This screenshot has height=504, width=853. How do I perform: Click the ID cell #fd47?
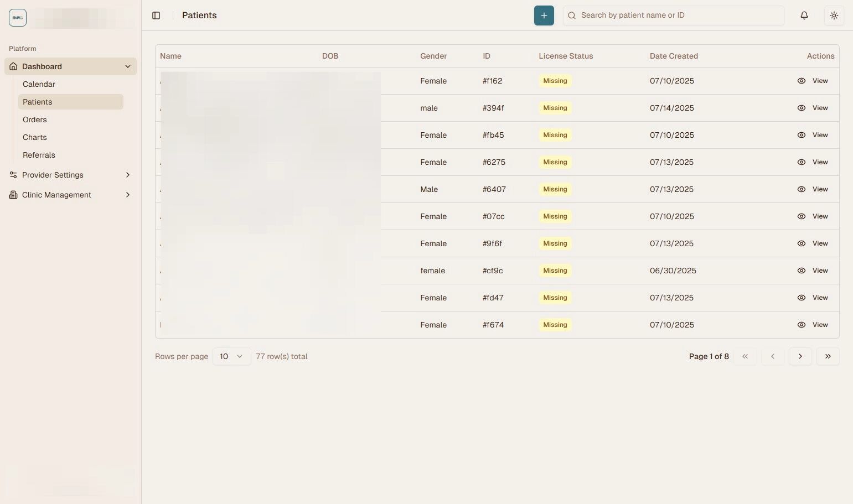coord(493,298)
